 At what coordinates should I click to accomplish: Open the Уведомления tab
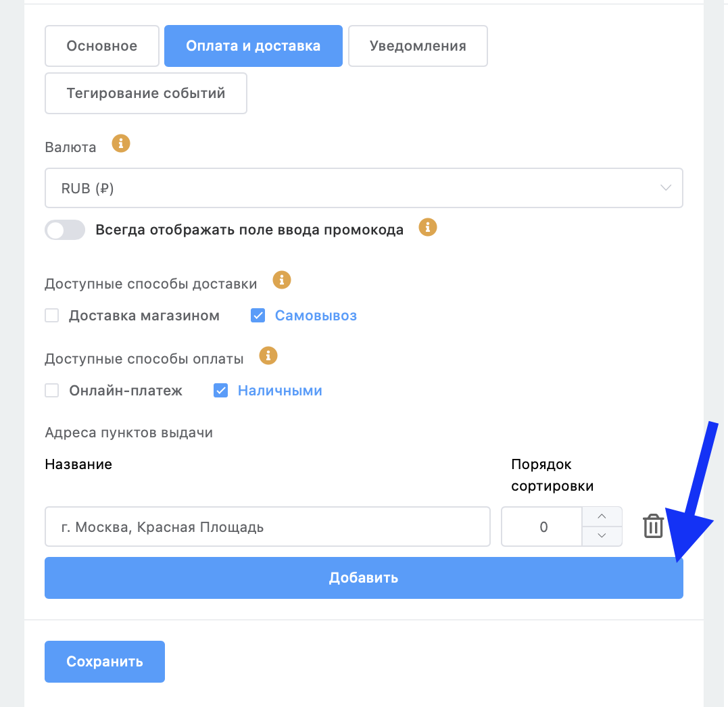[418, 46]
